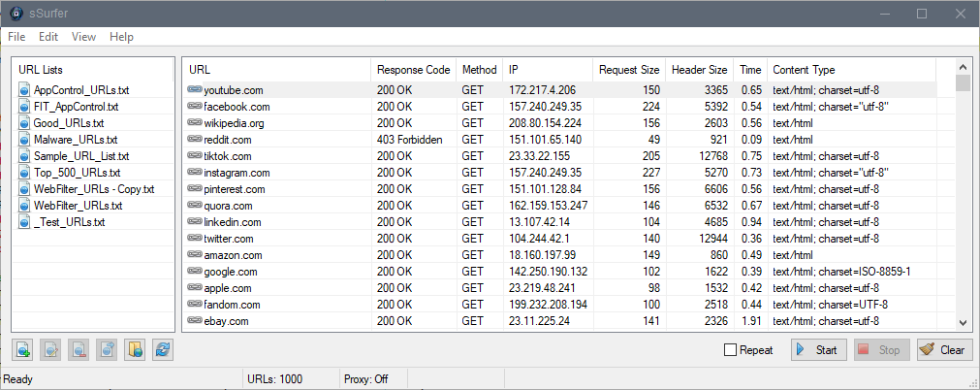
Task: Open the Help menu
Action: [x=121, y=37]
